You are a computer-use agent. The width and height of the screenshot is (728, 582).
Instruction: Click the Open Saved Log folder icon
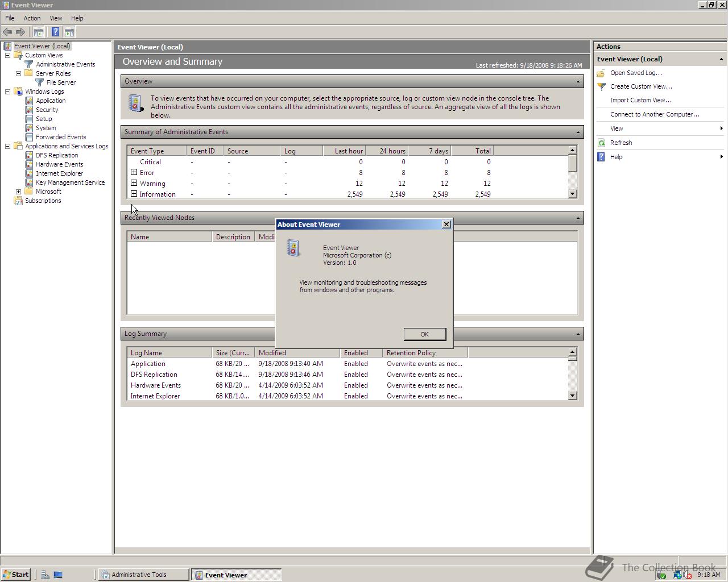(601, 73)
